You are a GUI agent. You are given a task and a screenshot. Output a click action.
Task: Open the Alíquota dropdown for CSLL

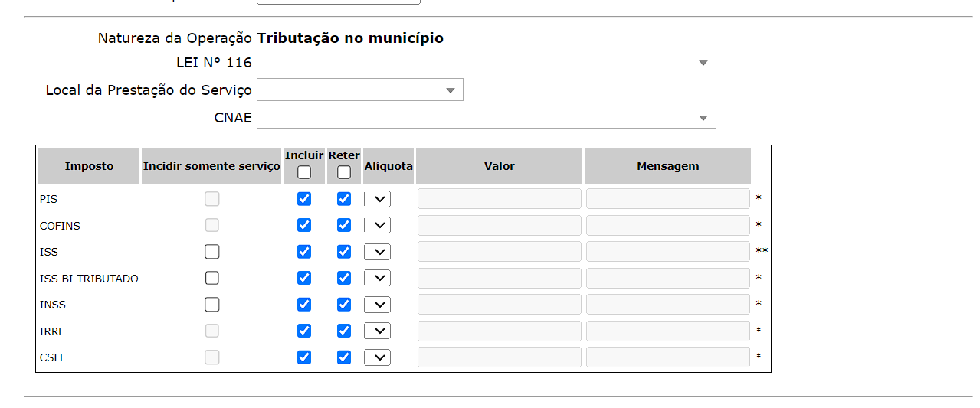point(378,357)
